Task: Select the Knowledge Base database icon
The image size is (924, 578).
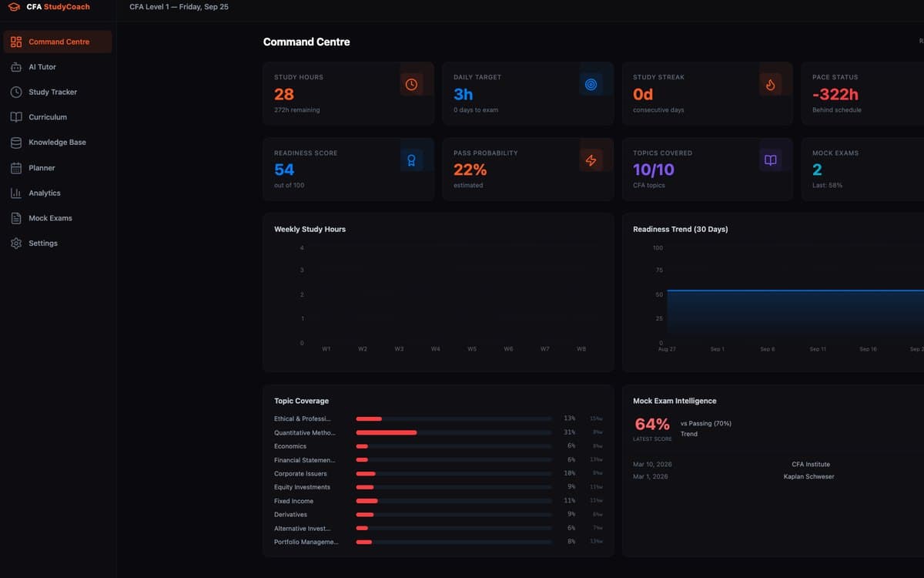Action: click(16, 143)
